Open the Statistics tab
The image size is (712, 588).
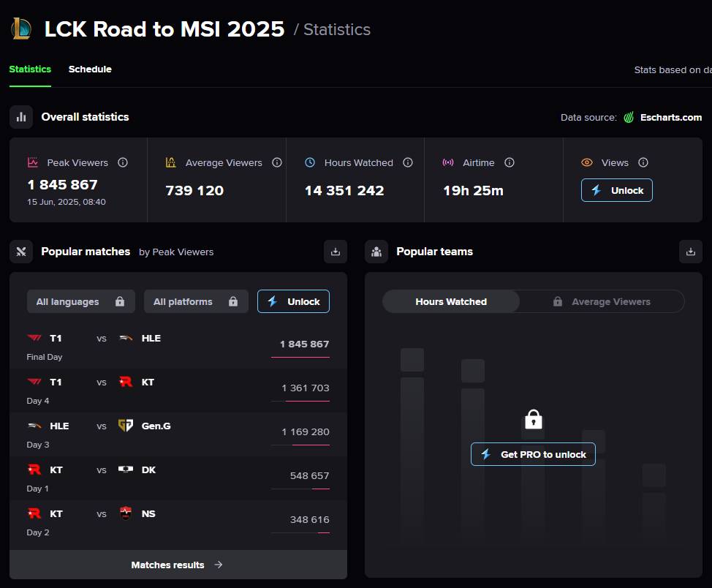tap(30, 69)
